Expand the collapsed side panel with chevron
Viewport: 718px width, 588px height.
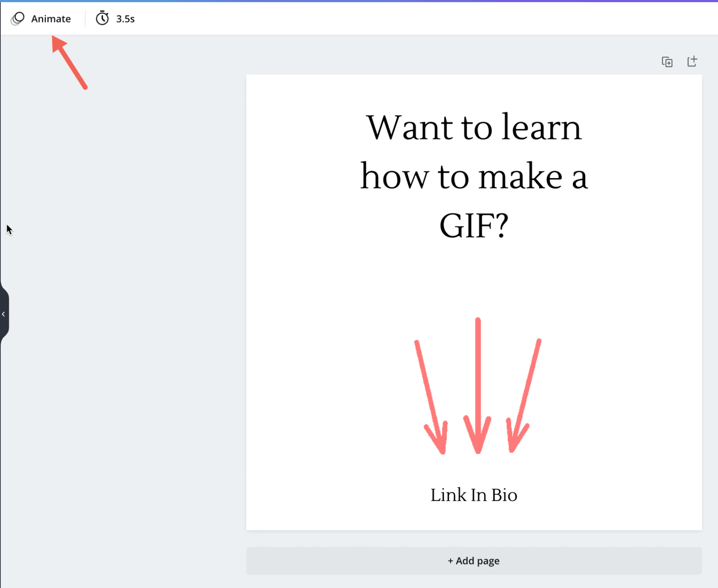pyautogui.click(x=4, y=314)
